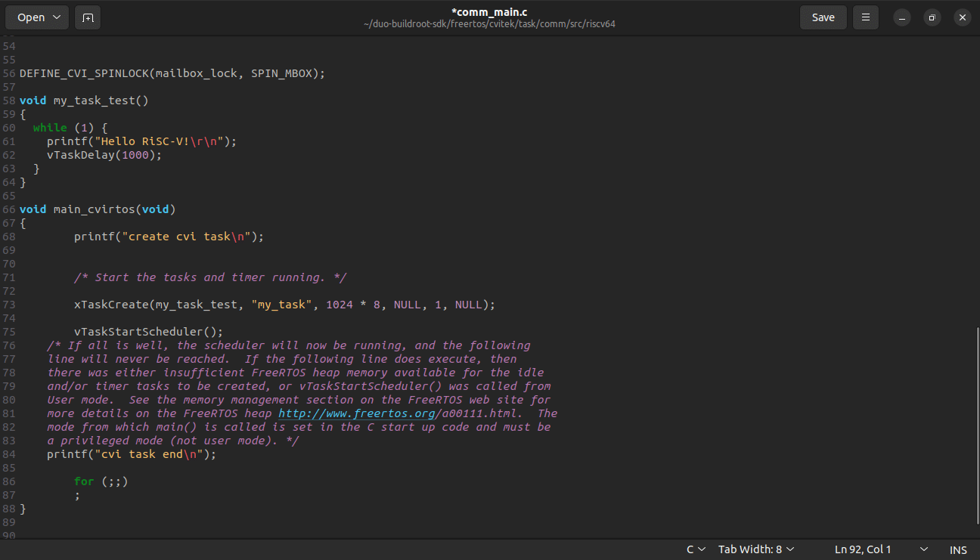Open the C language selector
This screenshot has width=980, height=560.
coord(696,549)
